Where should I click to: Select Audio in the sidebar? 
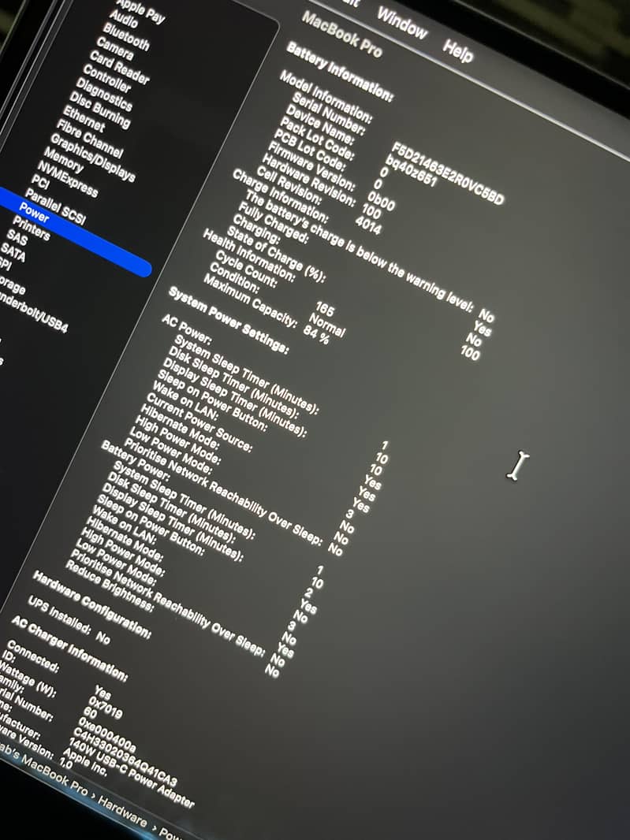(x=123, y=20)
